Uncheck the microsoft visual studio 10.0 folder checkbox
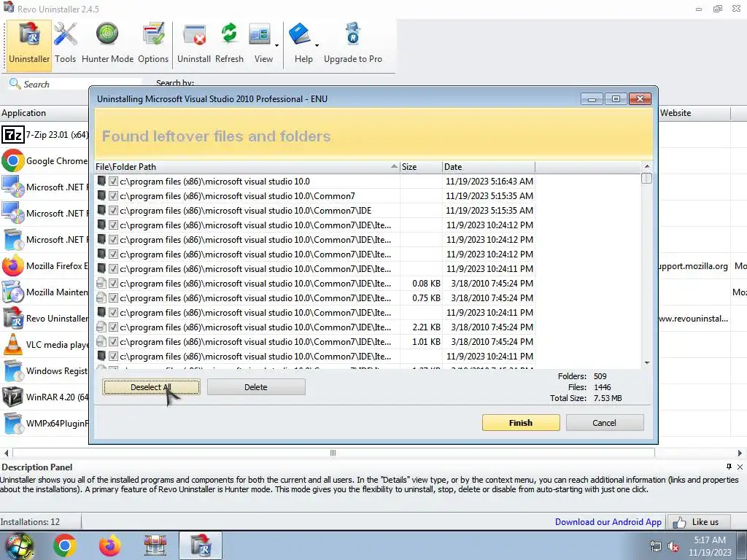The height and width of the screenshot is (560, 747). pos(113,182)
